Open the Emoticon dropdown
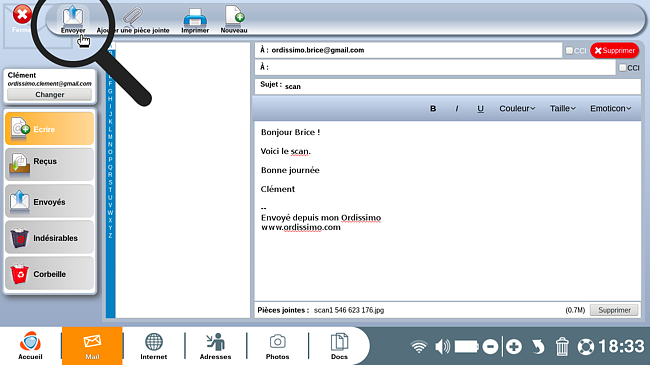650x365 pixels. point(611,109)
